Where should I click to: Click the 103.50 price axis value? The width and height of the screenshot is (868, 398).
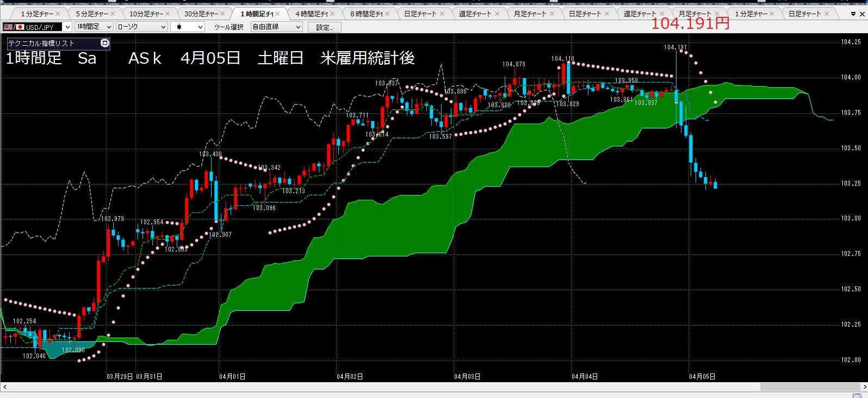click(851, 148)
